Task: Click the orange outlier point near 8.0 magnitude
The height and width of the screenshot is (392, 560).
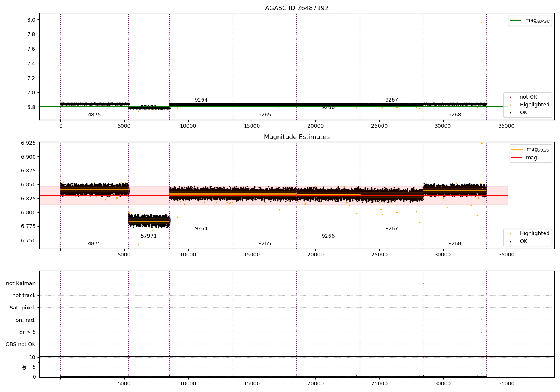Action: pyautogui.click(x=482, y=22)
